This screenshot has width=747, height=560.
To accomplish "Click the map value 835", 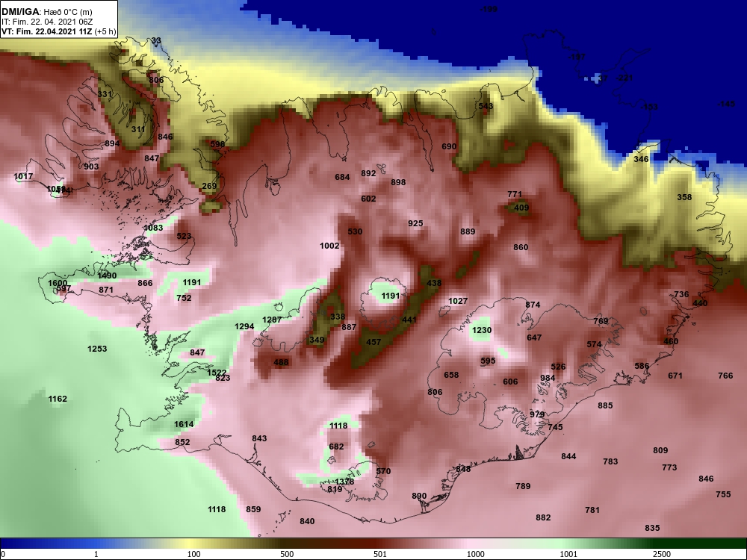I will click(652, 528).
